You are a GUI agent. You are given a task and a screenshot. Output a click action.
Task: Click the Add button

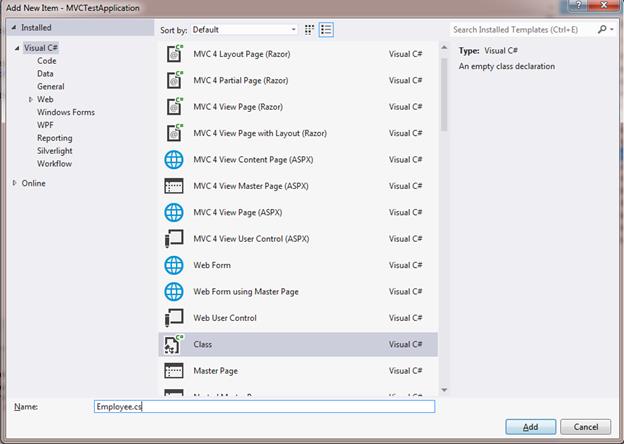coord(531,427)
